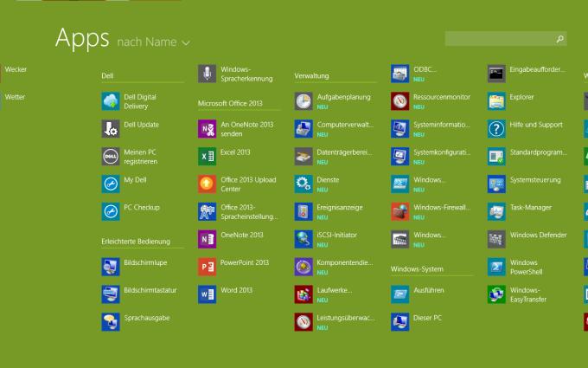
Task: Expand the 'nach Name' sort dropdown
Action: [x=154, y=42]
